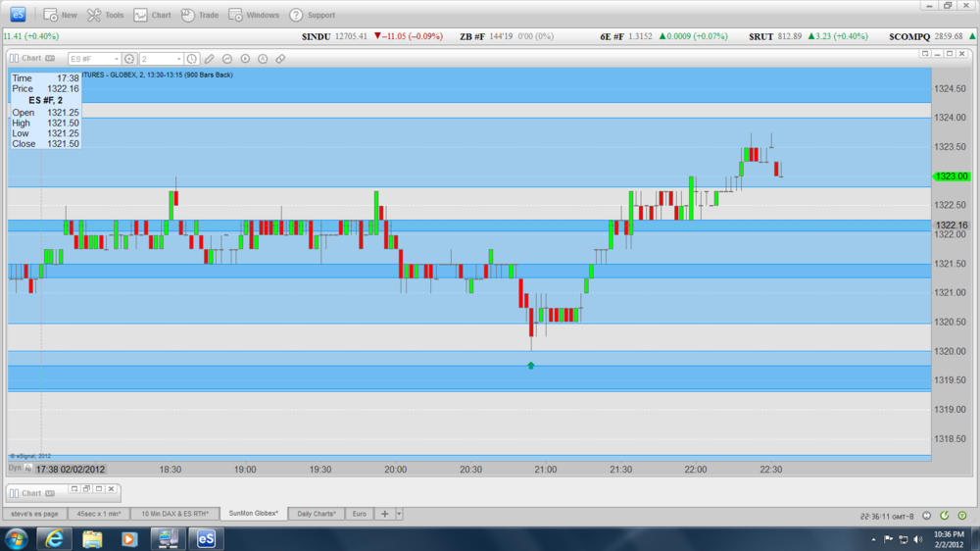Click the $RUT ticker quote
Image resolution: width=980 pixels, height=551 pixels.
click(808, 36)
